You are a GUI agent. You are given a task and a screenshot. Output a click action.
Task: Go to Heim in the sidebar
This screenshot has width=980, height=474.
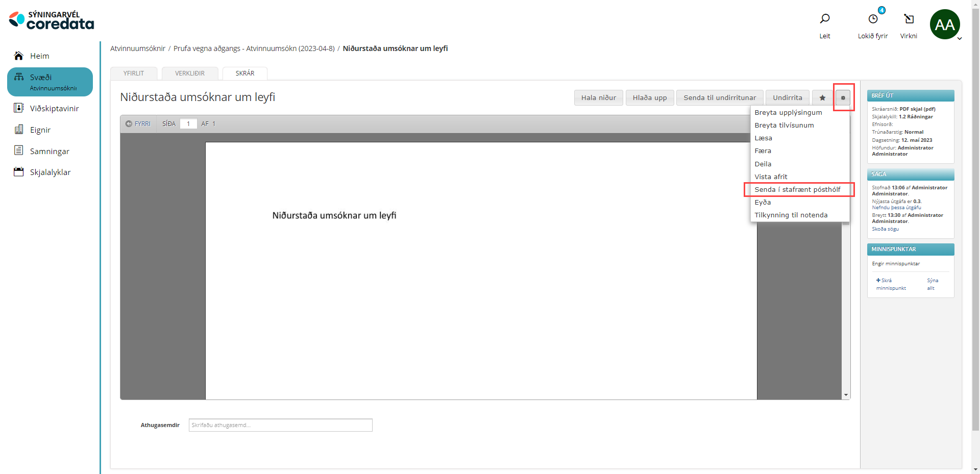click(39, 56)
